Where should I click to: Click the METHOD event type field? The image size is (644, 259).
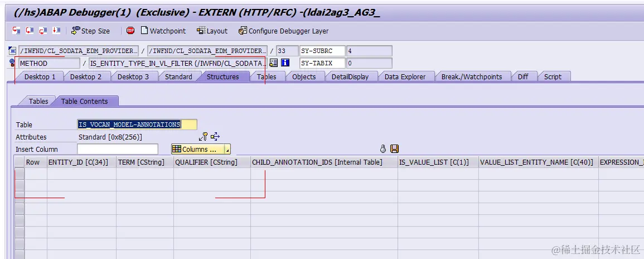[49, 63]
